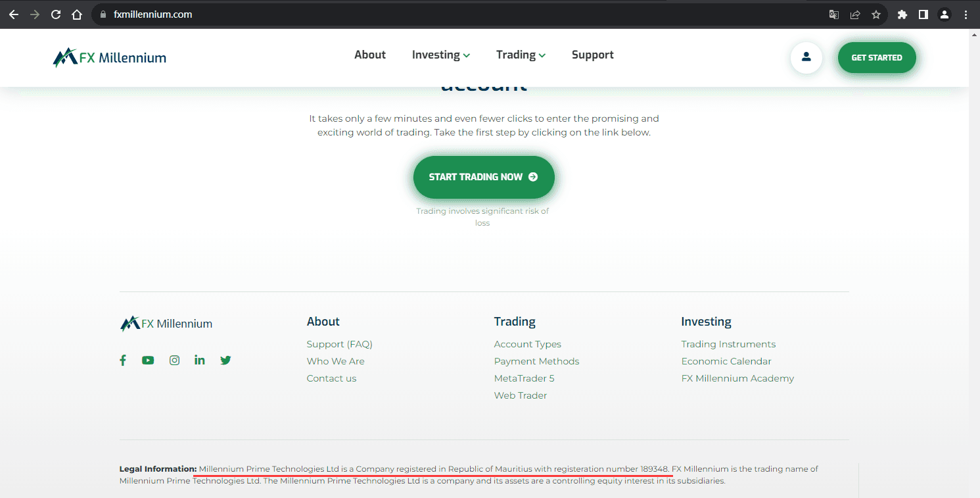Click the browser forward arrow
The width and height of the screenshot is (980, 498).
pyautogui.click(x=35, y=14)
